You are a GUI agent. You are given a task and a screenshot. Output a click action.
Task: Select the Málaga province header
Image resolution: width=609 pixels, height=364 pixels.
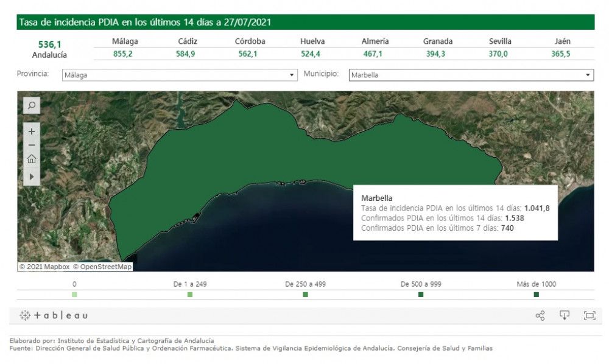[x=125, y=41]
